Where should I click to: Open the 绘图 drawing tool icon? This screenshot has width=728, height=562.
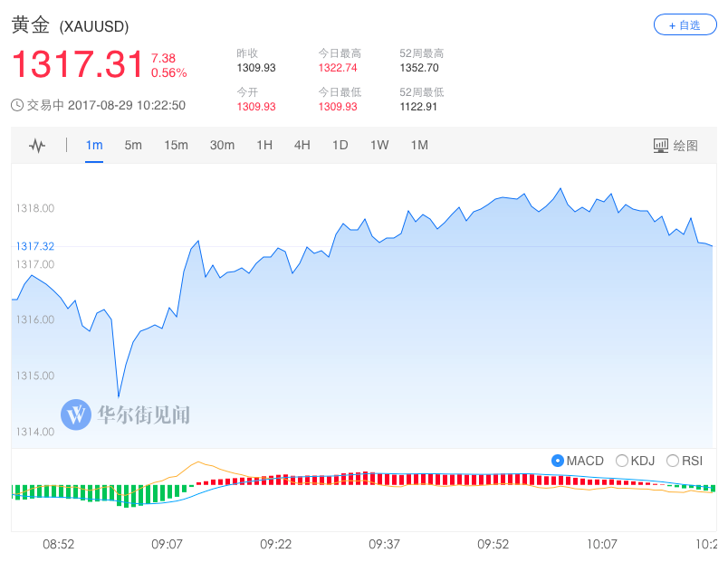(661, 146)
